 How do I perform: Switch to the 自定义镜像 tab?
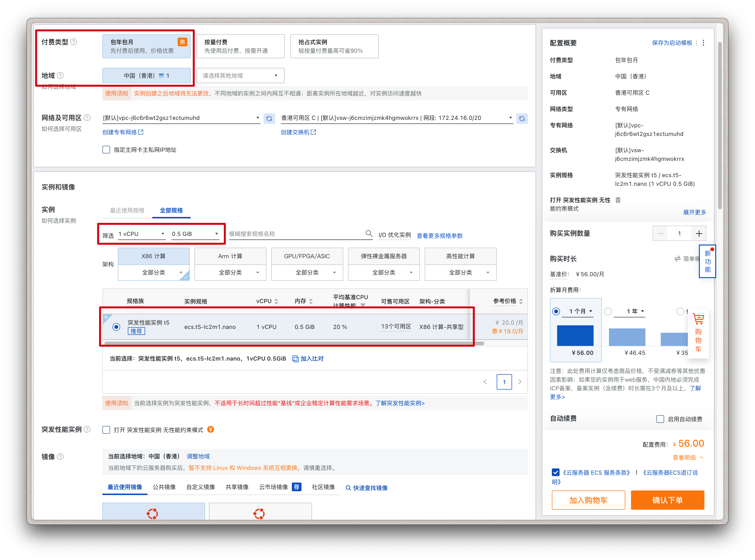pyautogui.click(x=201, y=487)
